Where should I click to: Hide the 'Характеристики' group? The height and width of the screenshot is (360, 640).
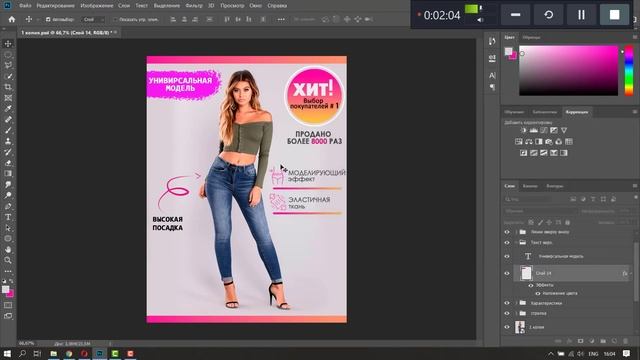click(507, 303)
